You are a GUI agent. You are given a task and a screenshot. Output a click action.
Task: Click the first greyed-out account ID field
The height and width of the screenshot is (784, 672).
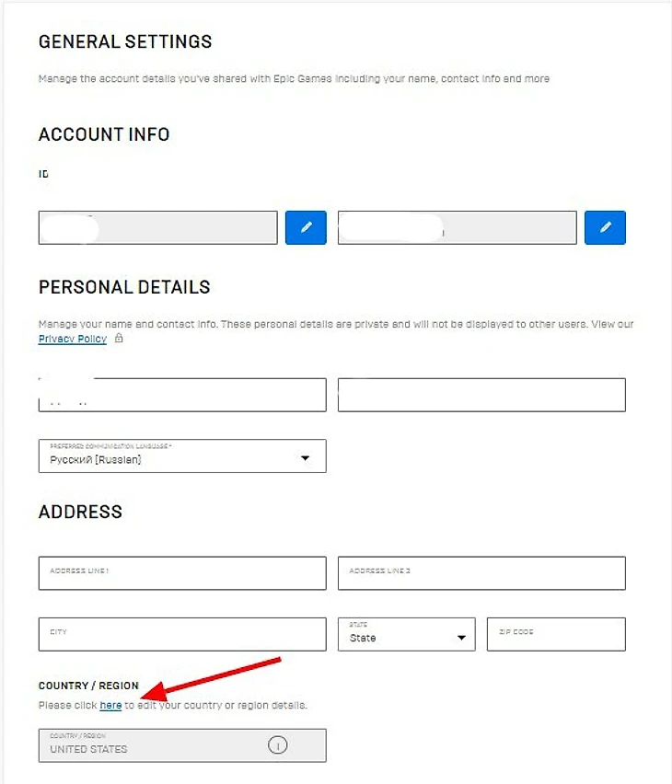coord(157,227)
